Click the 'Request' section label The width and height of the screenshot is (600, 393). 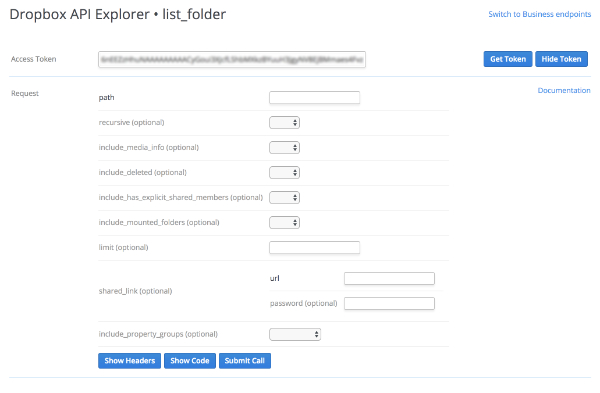pyautogui.click(x=25, y=93)
